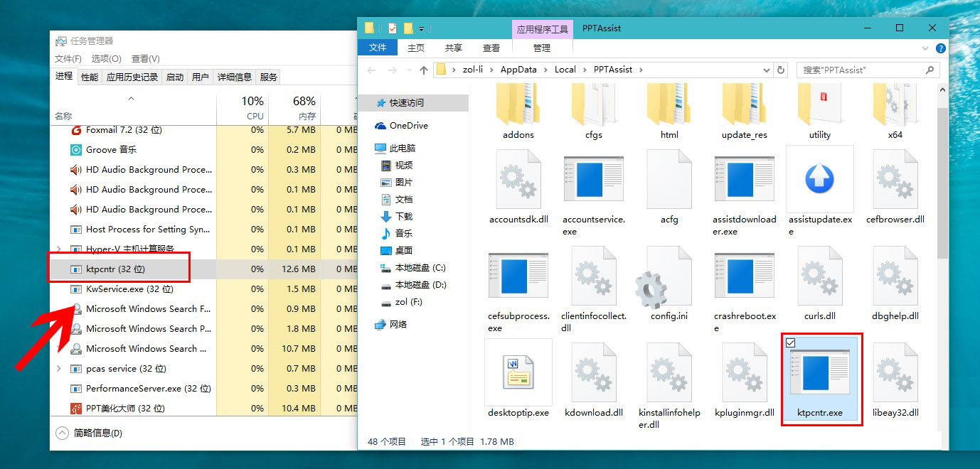Open the 查看 ribbon tab in Explorer
Image resolution: width=980 pixels, height=469 pixels.
pyautogui.click(x=491, y=48)
